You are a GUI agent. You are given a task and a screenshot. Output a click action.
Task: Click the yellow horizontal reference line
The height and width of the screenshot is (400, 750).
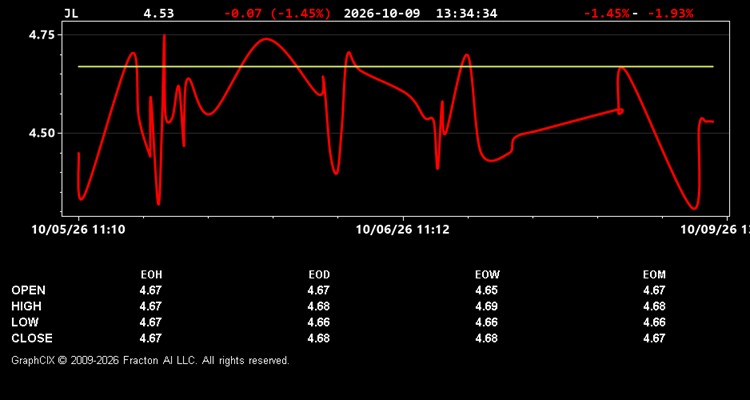tap(396, 67)
